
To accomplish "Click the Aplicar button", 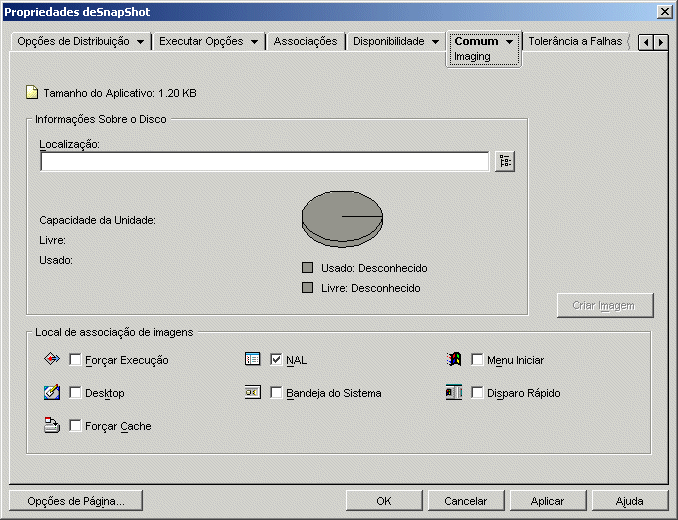I will [x=547, y=501].
